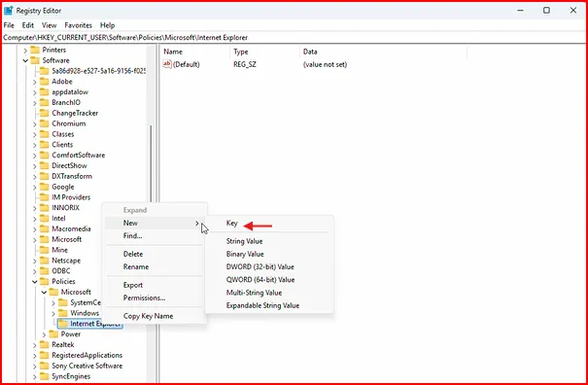Screen dimensions: 588x385
Task: Click the (Default) value string icon
Action: click(167, 64)
